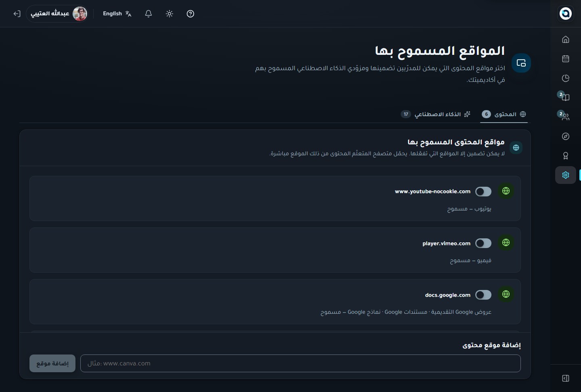Switch to المحتوى tab

coord(504,114)
